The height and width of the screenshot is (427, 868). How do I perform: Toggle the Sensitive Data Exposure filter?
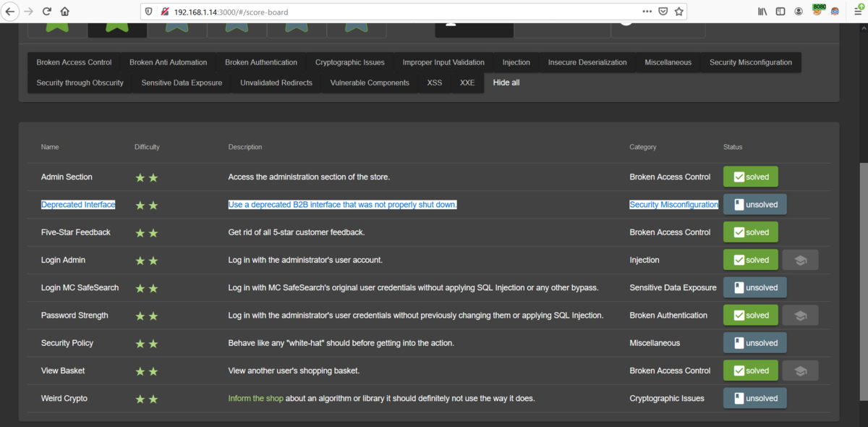click(182, 83)
